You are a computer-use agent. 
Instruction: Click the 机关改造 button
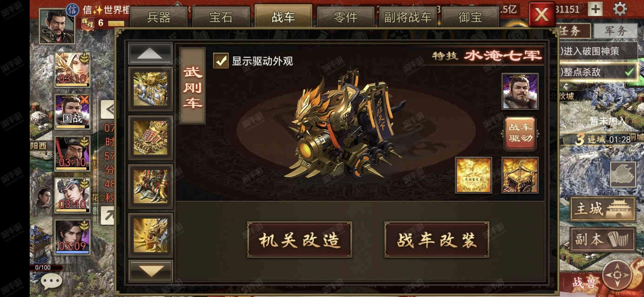click(x=299, y=240)
